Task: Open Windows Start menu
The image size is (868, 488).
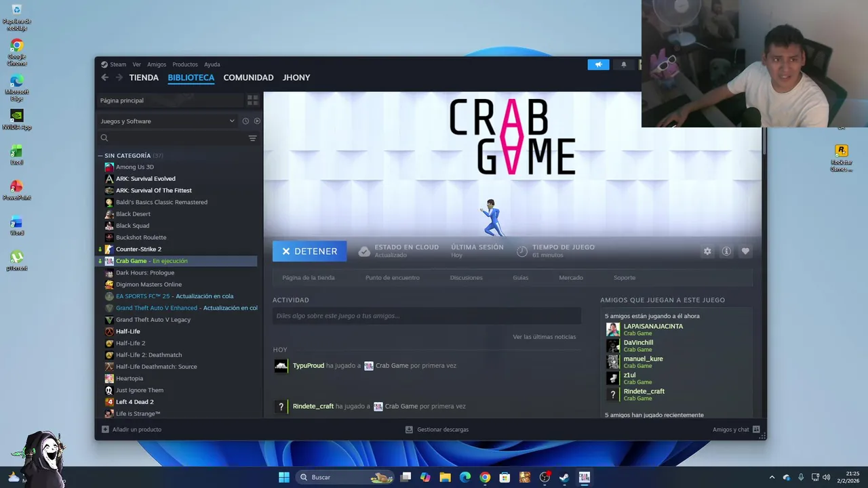Action: [284, 477]
